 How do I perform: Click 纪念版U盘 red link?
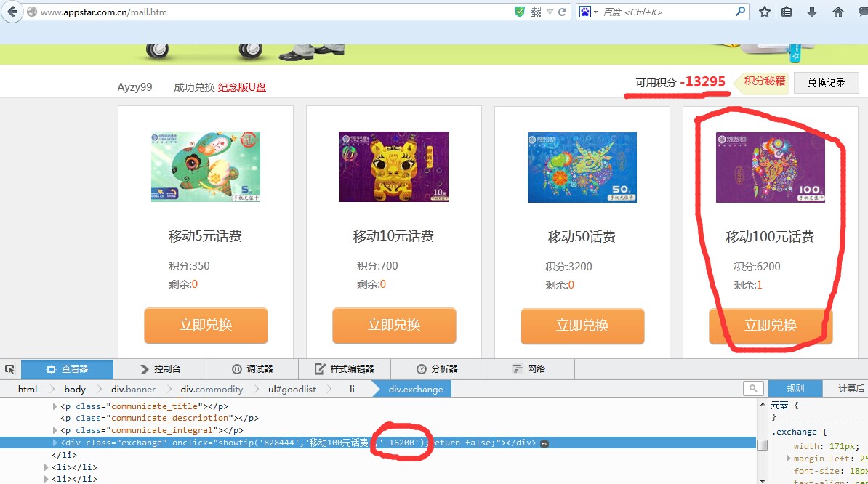[x=242, y=87]
